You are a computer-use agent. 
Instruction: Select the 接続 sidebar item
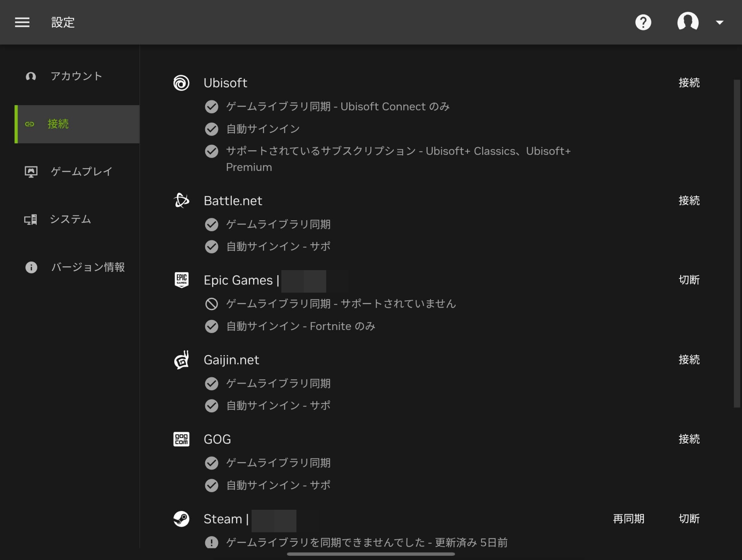tap(77, 124)
